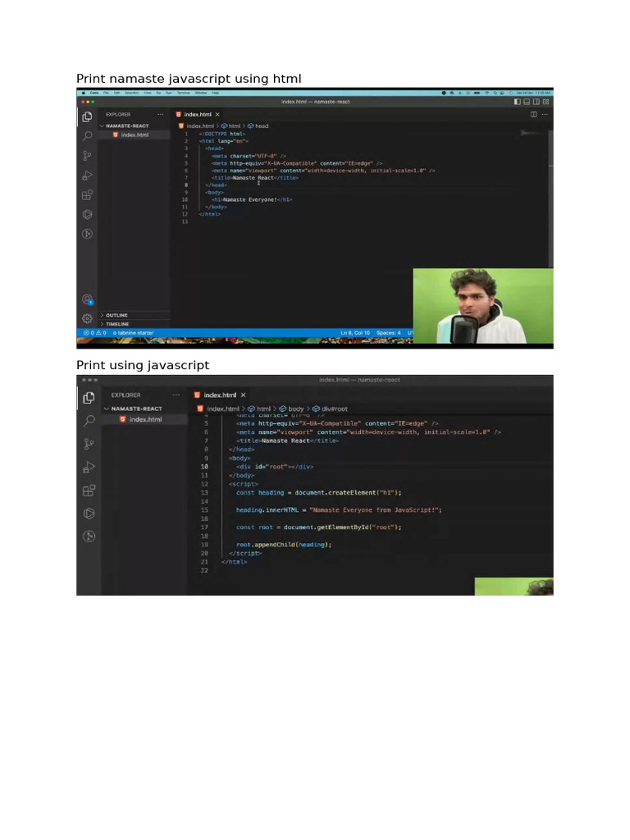Screen dimensions: 630x840
Task: Click 'heading.innerHTML' line in lower editor
Action: coord(339,510)
